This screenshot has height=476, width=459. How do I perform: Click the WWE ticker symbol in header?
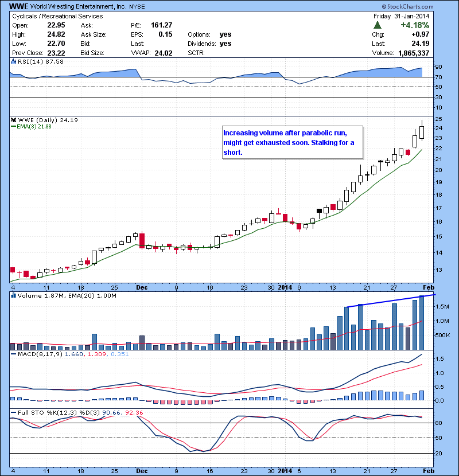[19, 6]
